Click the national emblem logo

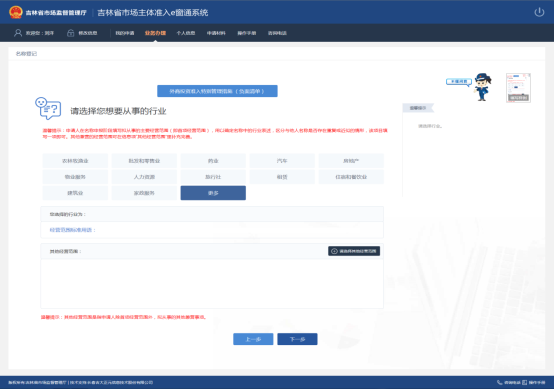16,12
